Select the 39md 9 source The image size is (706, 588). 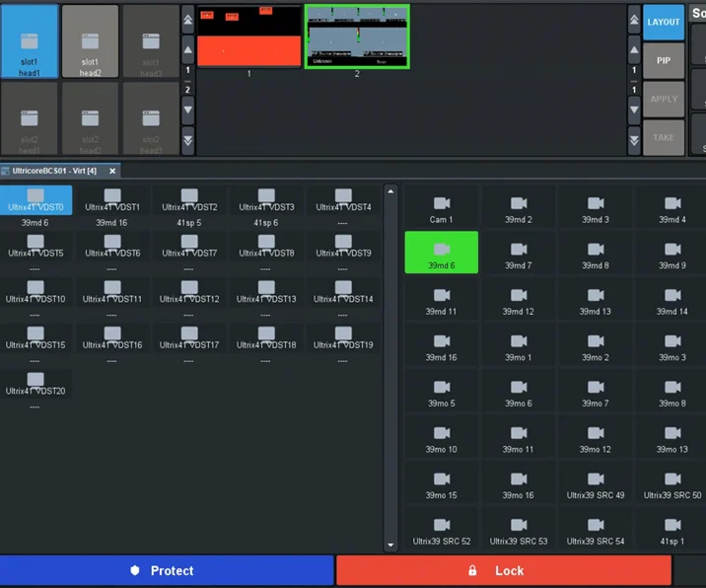coord(672,253)
